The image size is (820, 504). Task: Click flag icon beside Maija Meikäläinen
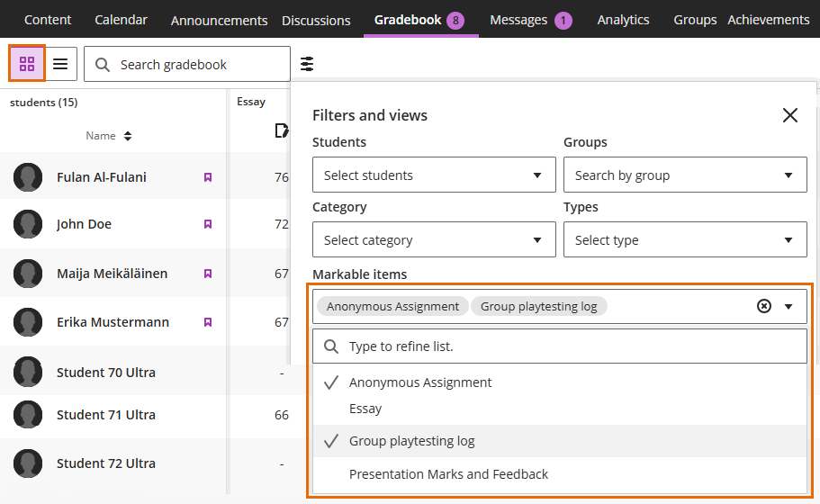[208, 274]
